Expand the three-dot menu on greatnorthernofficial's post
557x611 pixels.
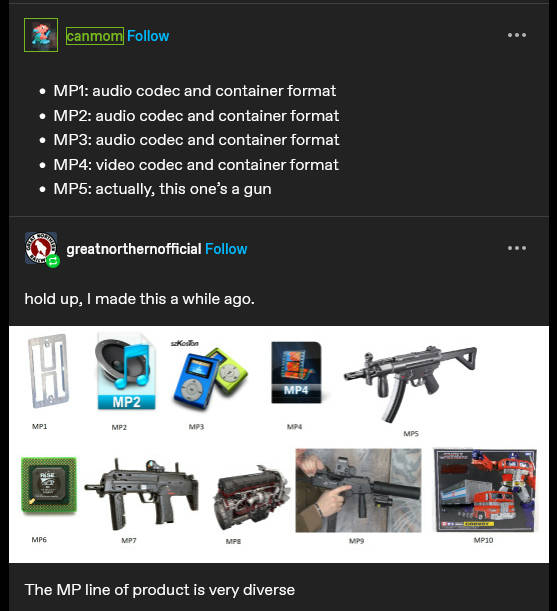[517, 248]
